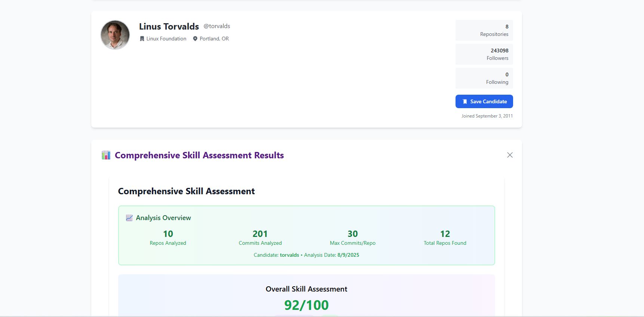Click Linus Torvalds profile avatar photo
This screenshot has width=644, height=317.
115,35
